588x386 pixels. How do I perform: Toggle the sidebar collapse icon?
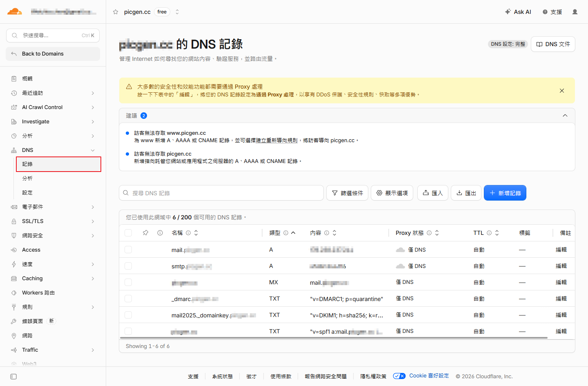[13, 377]
